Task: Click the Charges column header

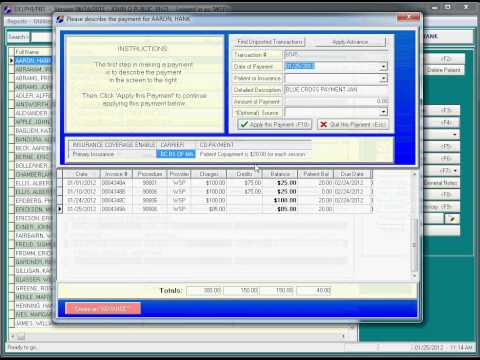Action: 209,174
